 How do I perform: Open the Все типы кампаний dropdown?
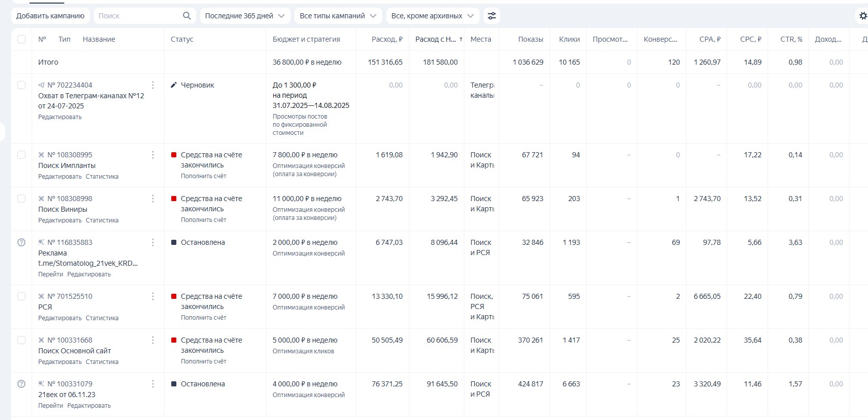tap(338, 16)
